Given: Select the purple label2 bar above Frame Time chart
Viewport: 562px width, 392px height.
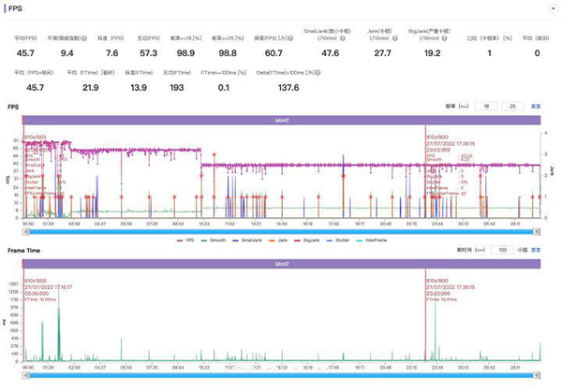Looking at the screenshot, I should coord(279,264).
